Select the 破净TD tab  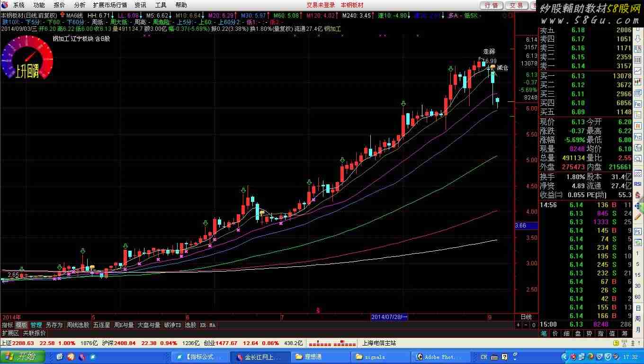point(173,325)
